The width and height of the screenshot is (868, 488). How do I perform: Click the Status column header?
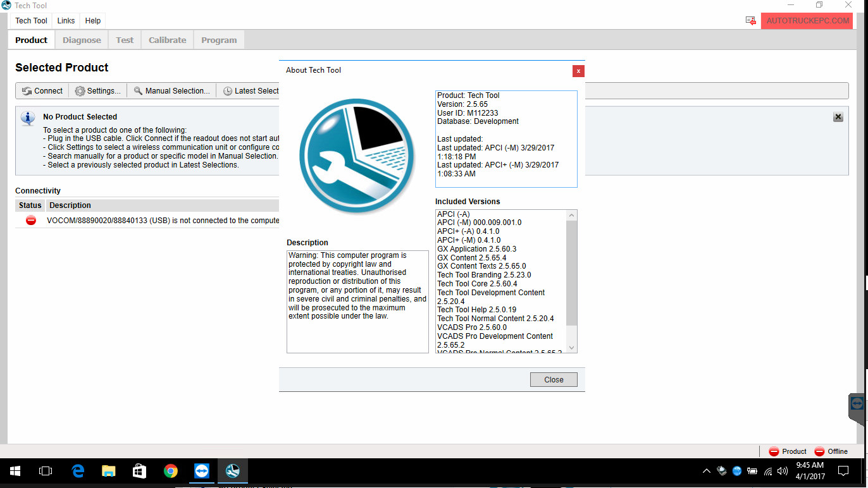coord(30,205)
